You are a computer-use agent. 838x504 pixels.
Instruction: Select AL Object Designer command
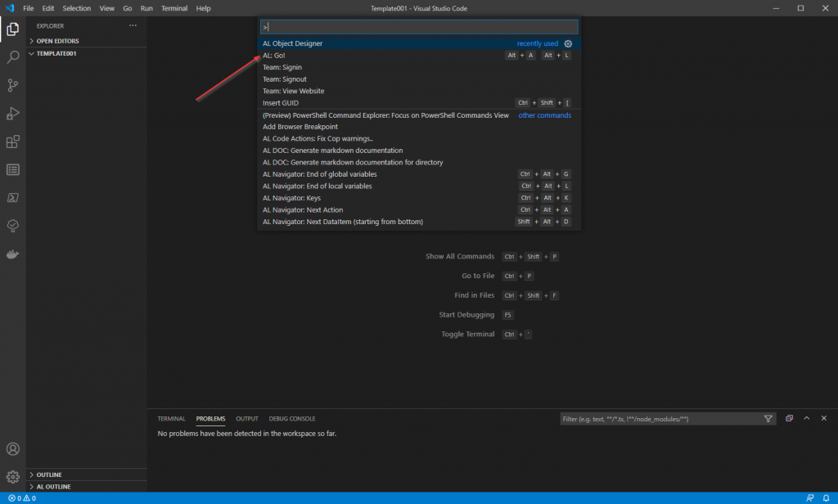coord(419,44)
